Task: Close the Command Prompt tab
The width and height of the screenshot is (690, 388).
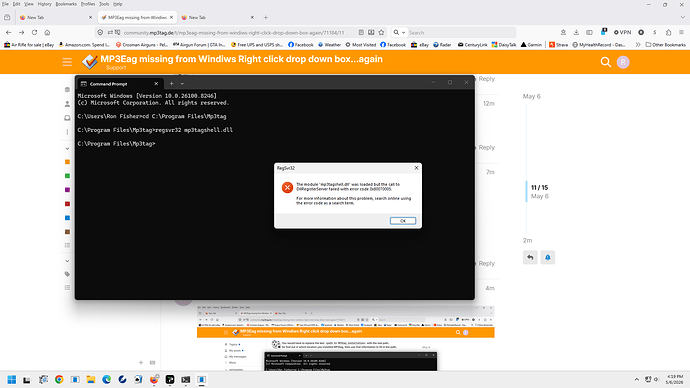Action: point(156,84)
